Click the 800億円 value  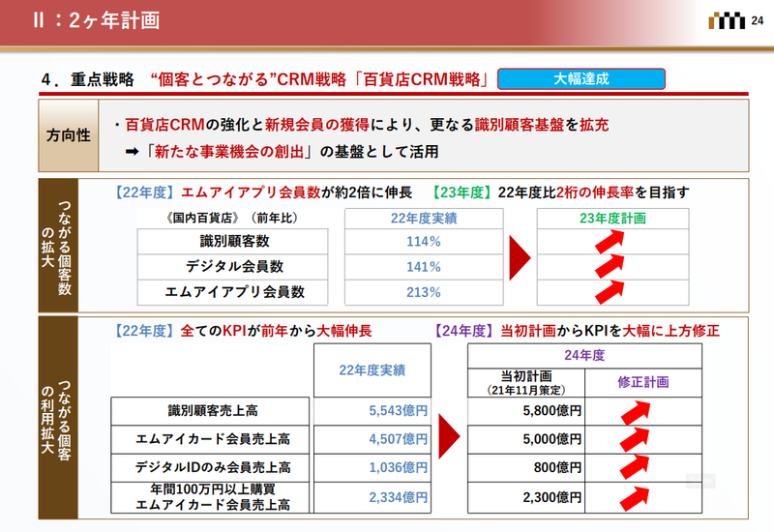[x=557, y=467]
